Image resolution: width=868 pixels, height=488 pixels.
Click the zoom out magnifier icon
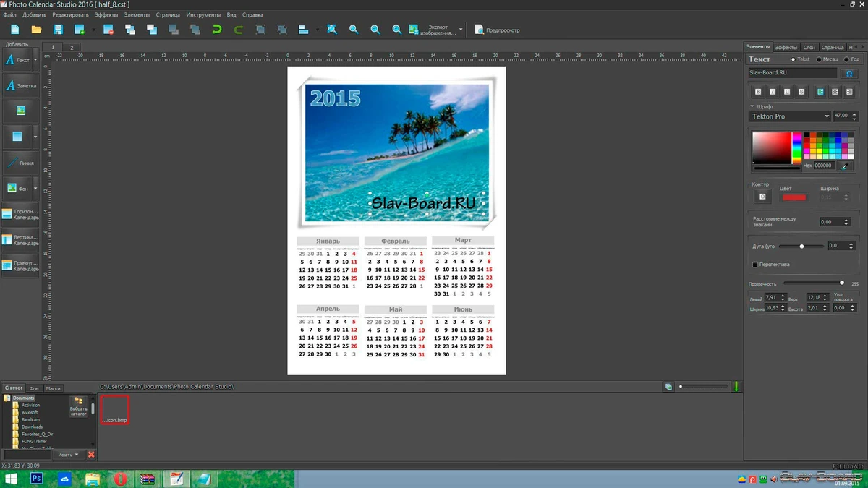coord(375,30)
